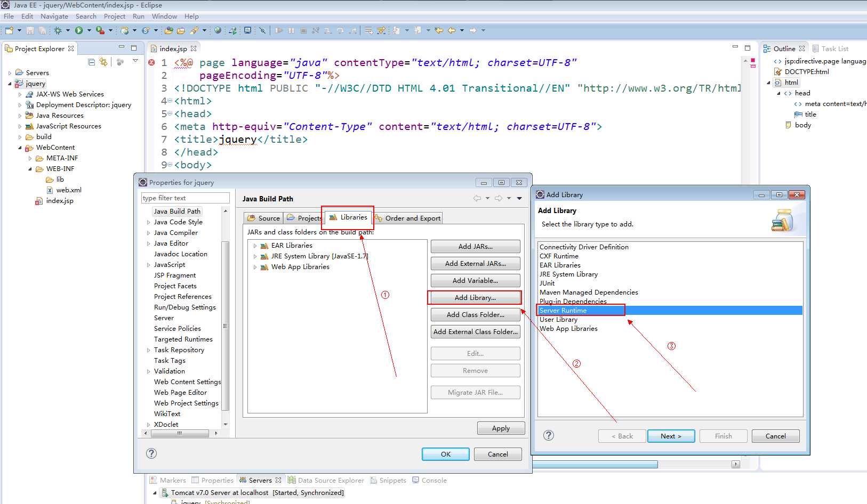The height and width of the screenshot is (504, 867).
Task: Open the New wizard dropdown arrow
Action: click(x=19, y=30)
